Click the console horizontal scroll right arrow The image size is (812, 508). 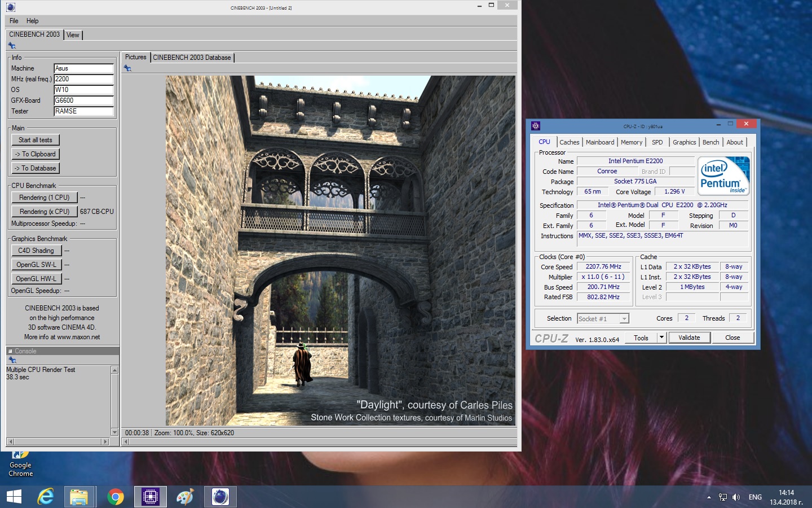(105, 441)
